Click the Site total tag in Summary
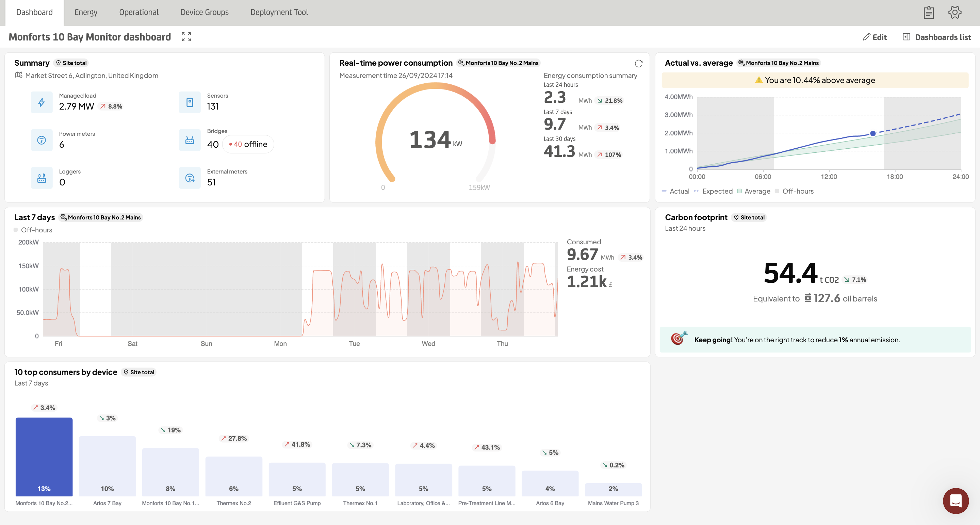 click(71, 63)
